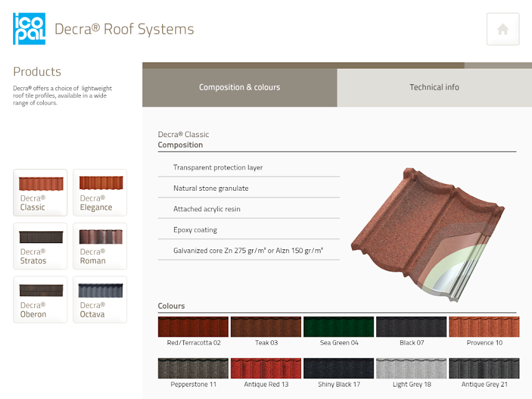This screenshot has height=399, width=532.
Task: Select the Black 07 colour swatch
Action: coord(411,327)
